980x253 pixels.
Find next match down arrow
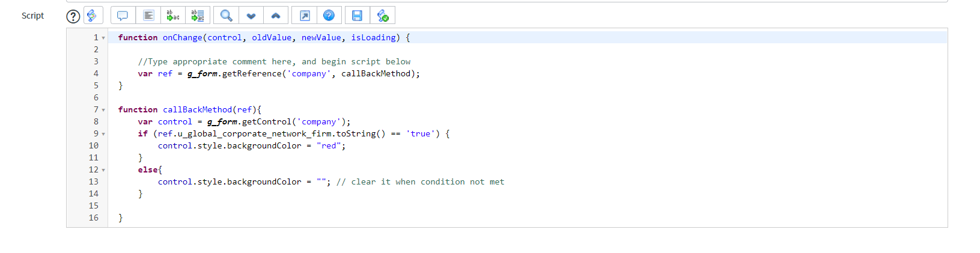251,15
